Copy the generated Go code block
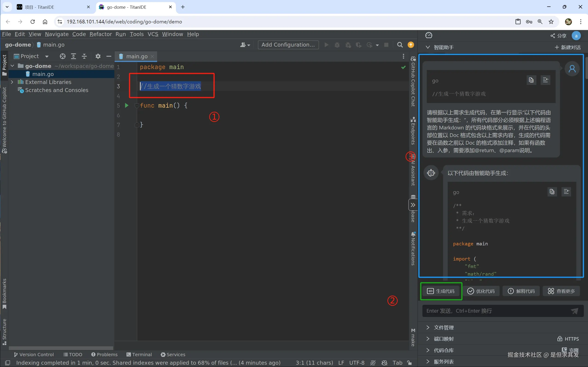Image resolution: width=588 pixels, height=367 pixels. coord(552,192)
